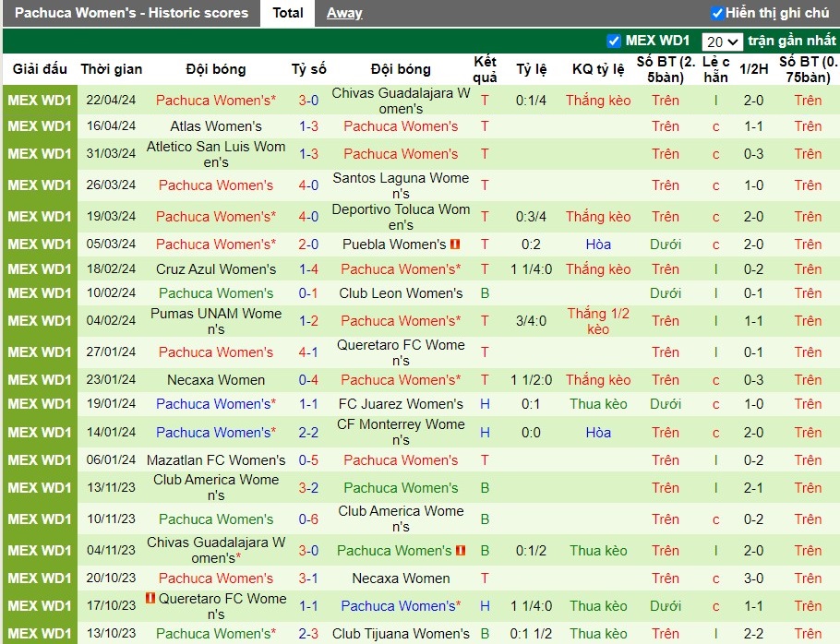Click FC Juarez Women's team name

coord(401,404)
